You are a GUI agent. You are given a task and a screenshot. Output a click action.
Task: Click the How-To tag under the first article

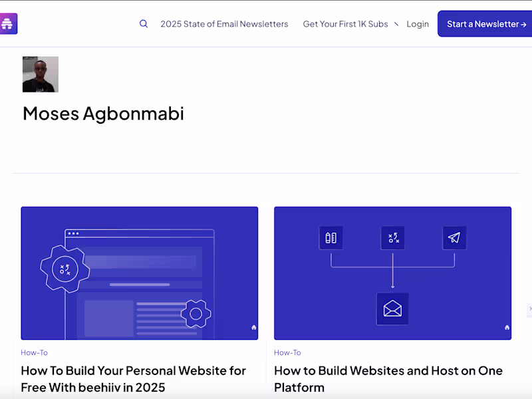coord(34,352)
